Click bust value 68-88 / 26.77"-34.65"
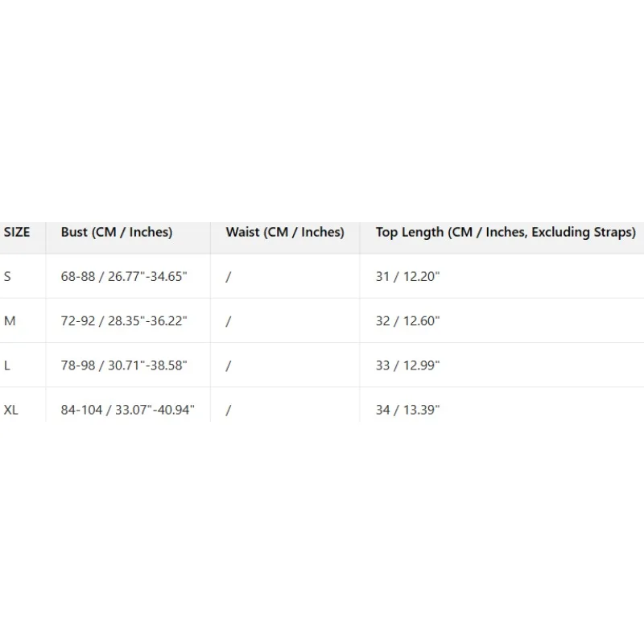 pyautogui.click(x=124, y=276)
